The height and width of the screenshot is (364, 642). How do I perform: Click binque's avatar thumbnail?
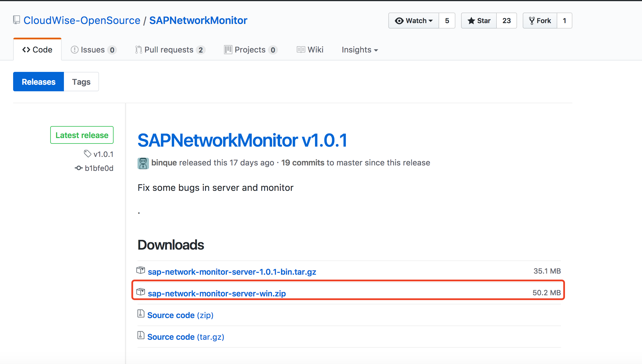click(x=143, y=163)
